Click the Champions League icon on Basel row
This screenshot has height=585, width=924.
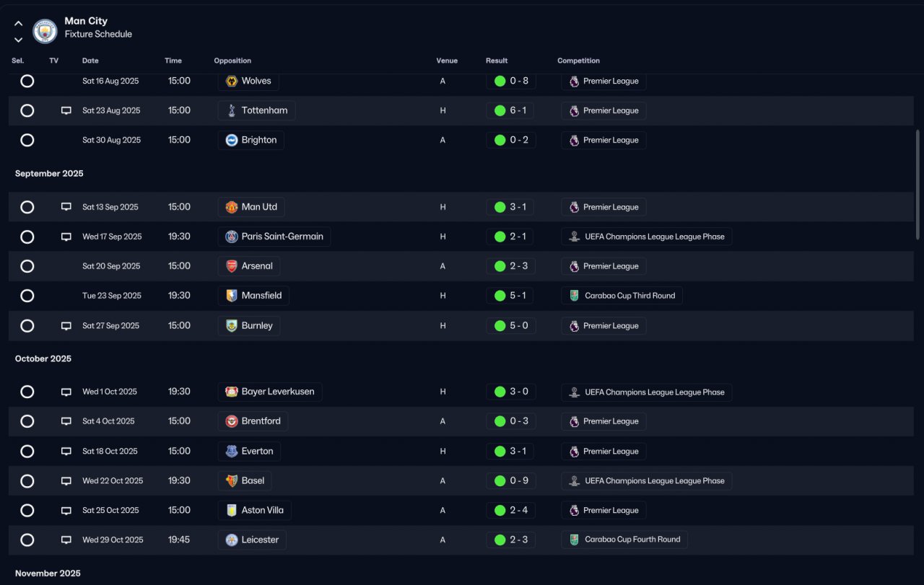(574, 481)
